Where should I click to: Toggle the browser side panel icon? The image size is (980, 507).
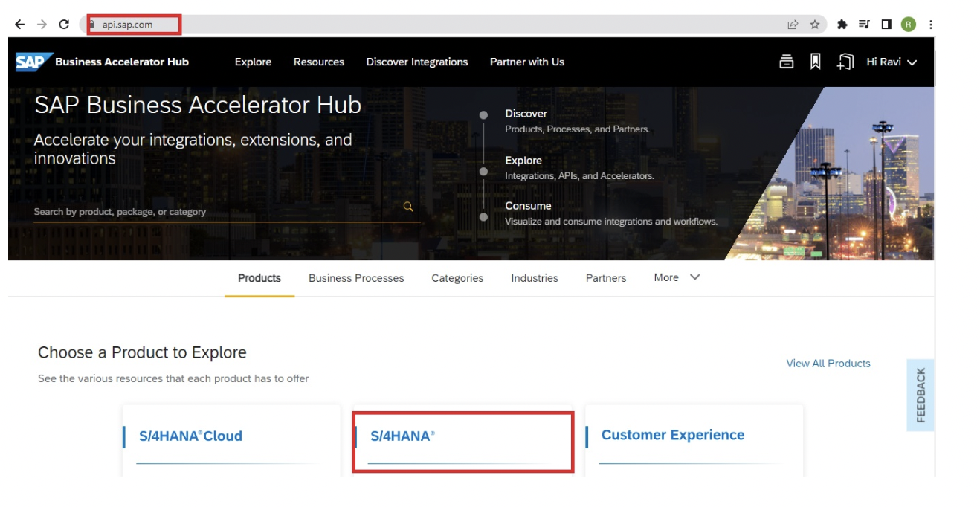click(x=886, y=25)
